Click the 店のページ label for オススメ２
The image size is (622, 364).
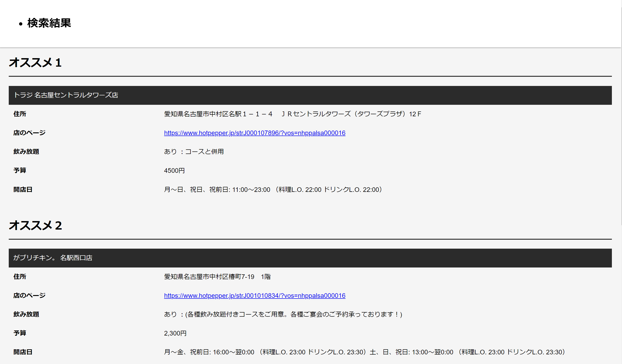pyautogui.click(x=29, y=296)
